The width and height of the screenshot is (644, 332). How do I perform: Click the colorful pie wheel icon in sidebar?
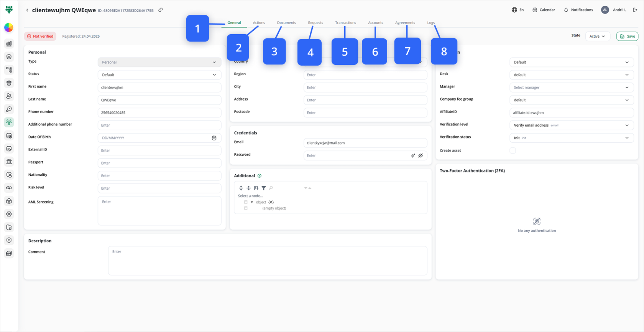(9, 27)
